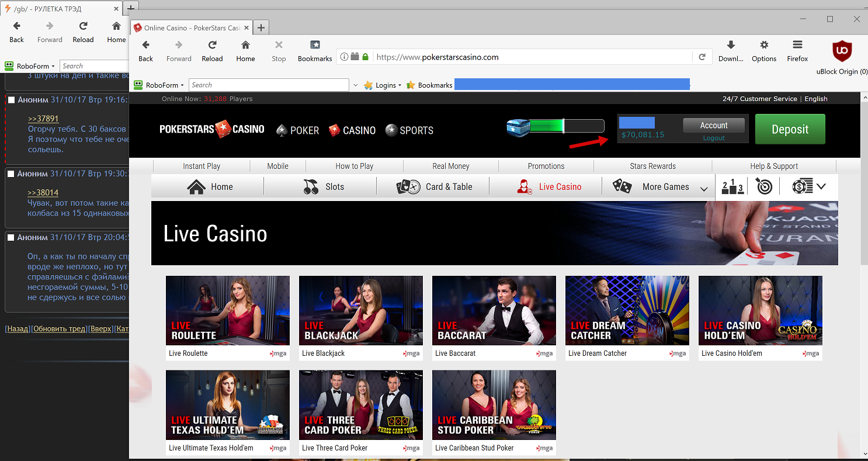868x461 pixels.
Task: Open the How to Play menu item
Action: [355, 166]
